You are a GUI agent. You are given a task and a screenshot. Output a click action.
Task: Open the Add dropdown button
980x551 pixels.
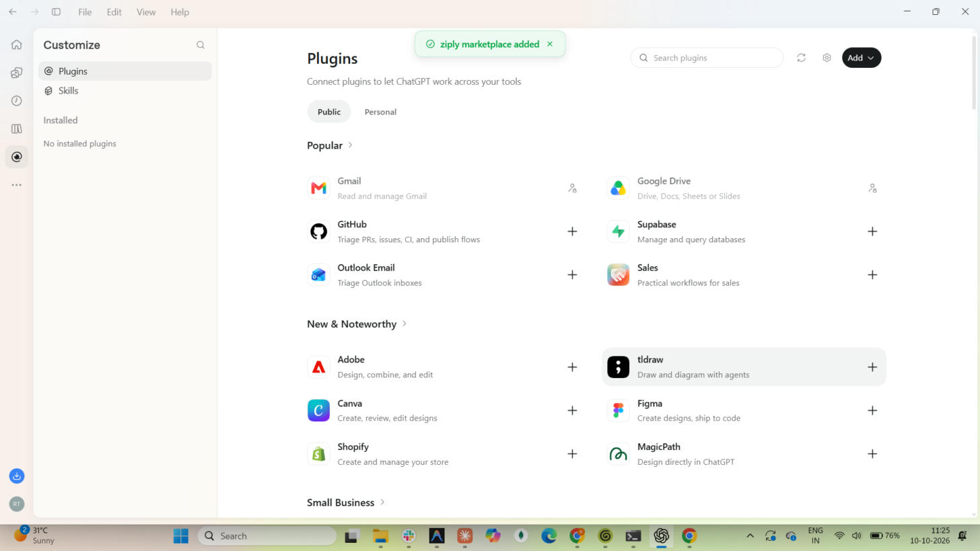(862, 58)
